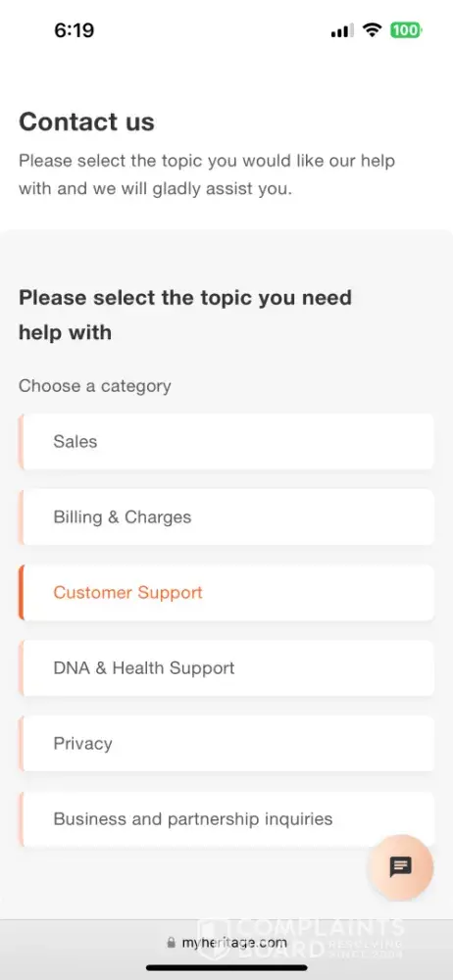453x980 pixels.
Task: Tap the lock icon beside myheritage.com
Action: [x=171, y=943]
